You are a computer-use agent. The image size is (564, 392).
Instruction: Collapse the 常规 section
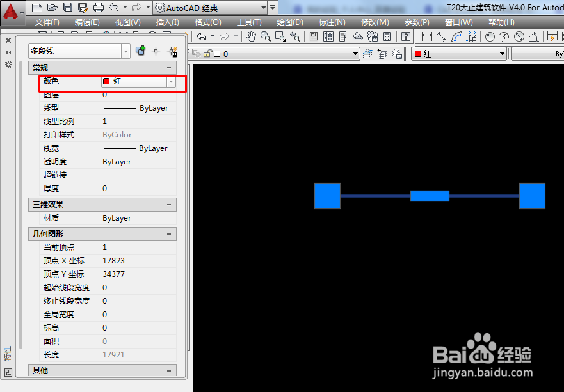coord(169,68)
